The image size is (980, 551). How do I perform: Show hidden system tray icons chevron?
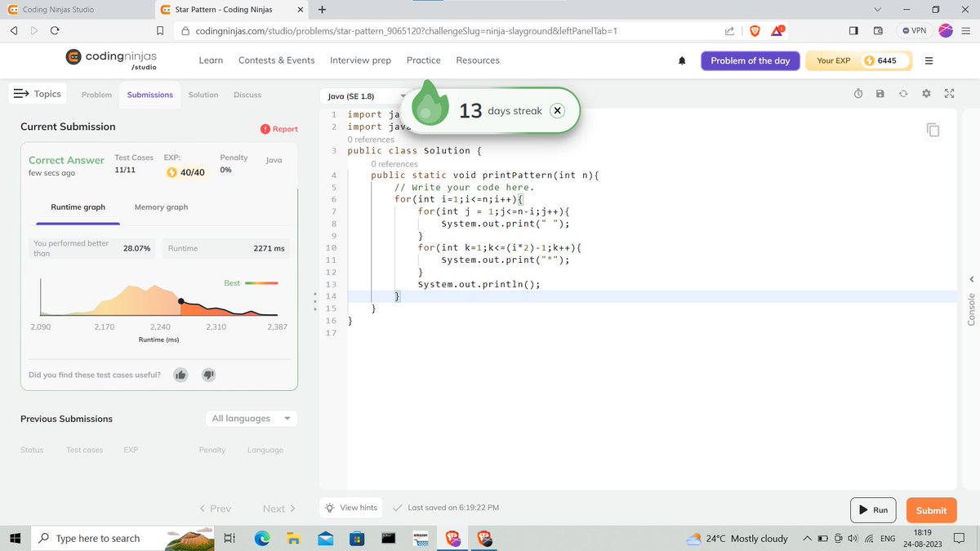click(807, 539)
